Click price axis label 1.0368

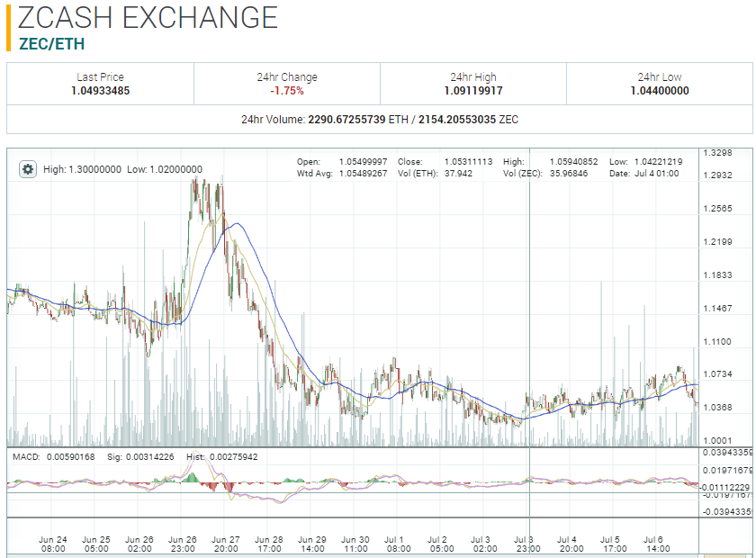717,408
